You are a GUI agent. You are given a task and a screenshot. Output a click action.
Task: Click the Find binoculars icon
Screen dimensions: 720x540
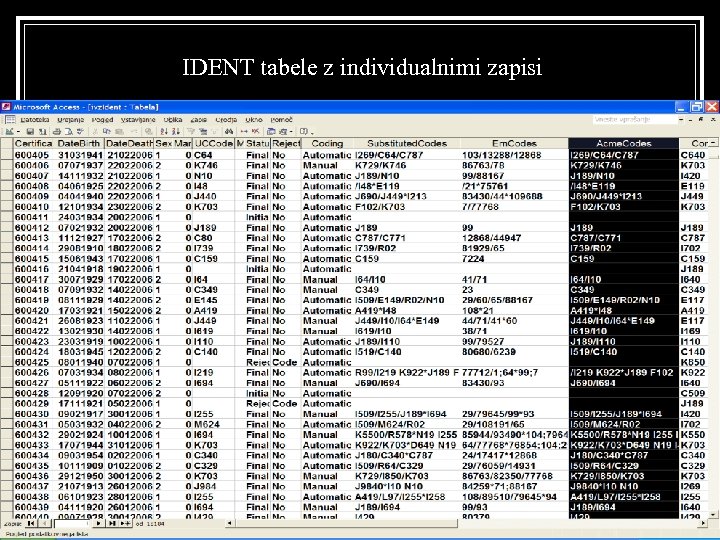point(230,131)
